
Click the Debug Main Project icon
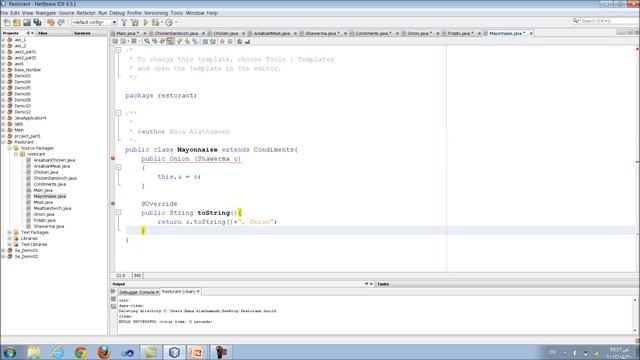point(155,22)
